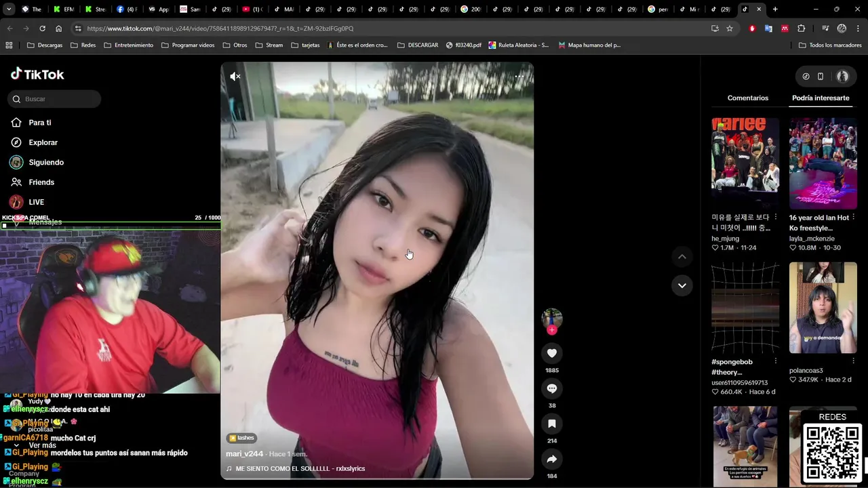The width and height of the screenshot is (868, 488).
Task: Click the layla_.mckenzie username
Action: coord(812,239)
